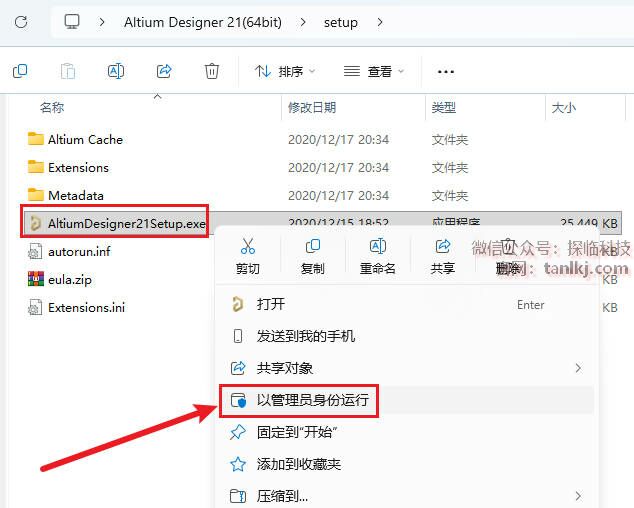Expand the 压缩到 submenu arrow
Image resolution: width=634 pixels, height=508 pixels.
[578, 496]
